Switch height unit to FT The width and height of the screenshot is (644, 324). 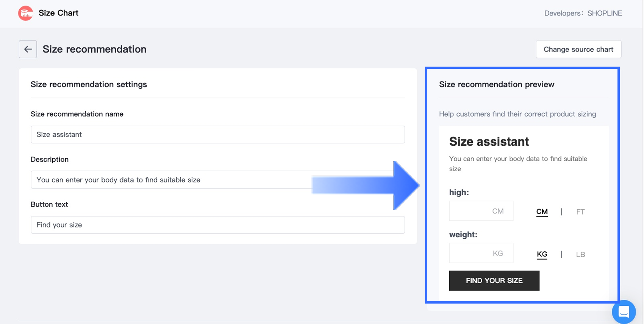pos(580,212)
